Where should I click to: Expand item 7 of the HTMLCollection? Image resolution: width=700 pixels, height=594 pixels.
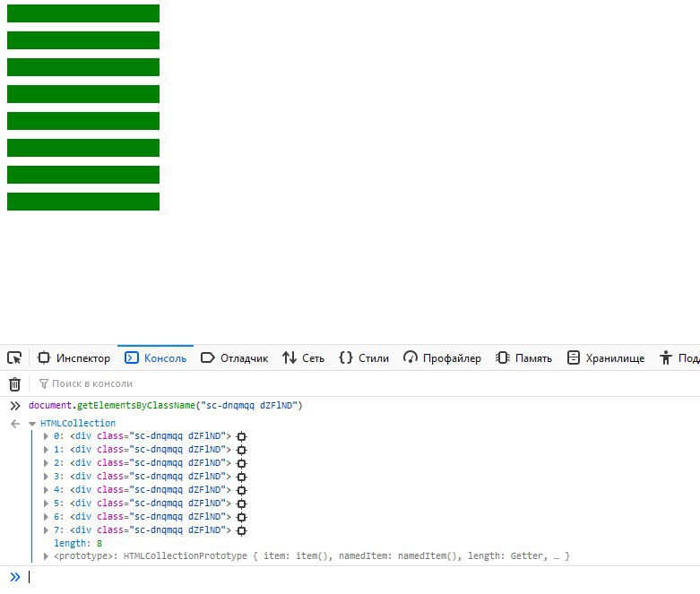(x=46, y=530)
